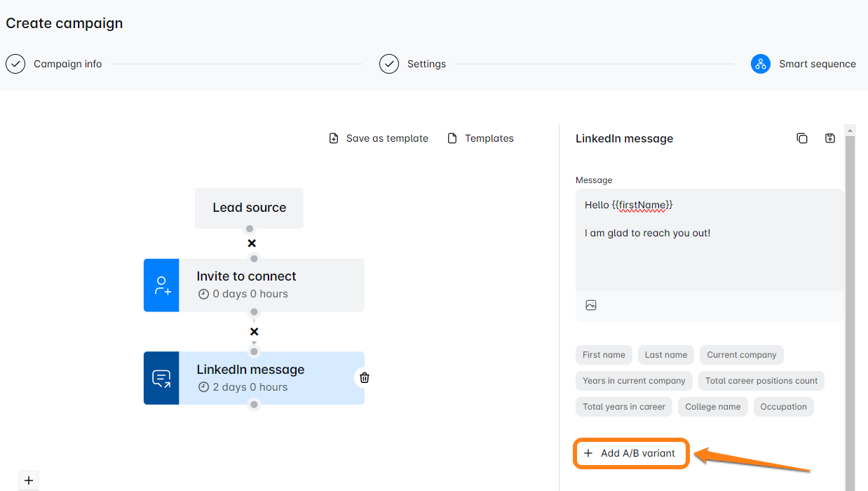Click the LinkedIn message chat icon
Image resolution: width=868 pixels, height=491 pixels.
pyautogui.click(x=161, y=378)
